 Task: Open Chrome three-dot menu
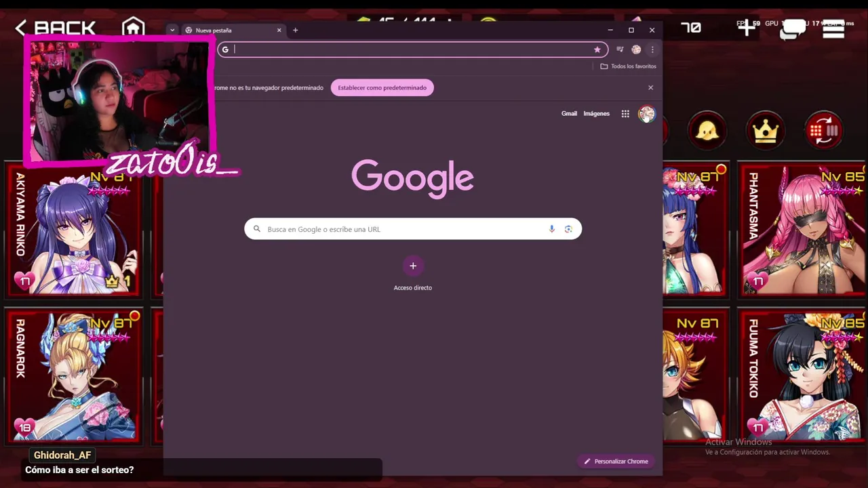click(x=652, y=49)
